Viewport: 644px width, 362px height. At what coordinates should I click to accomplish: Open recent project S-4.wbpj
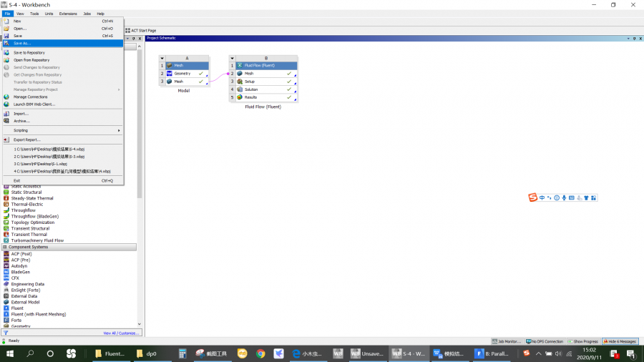pyautogui.click(x=63, y=150)
